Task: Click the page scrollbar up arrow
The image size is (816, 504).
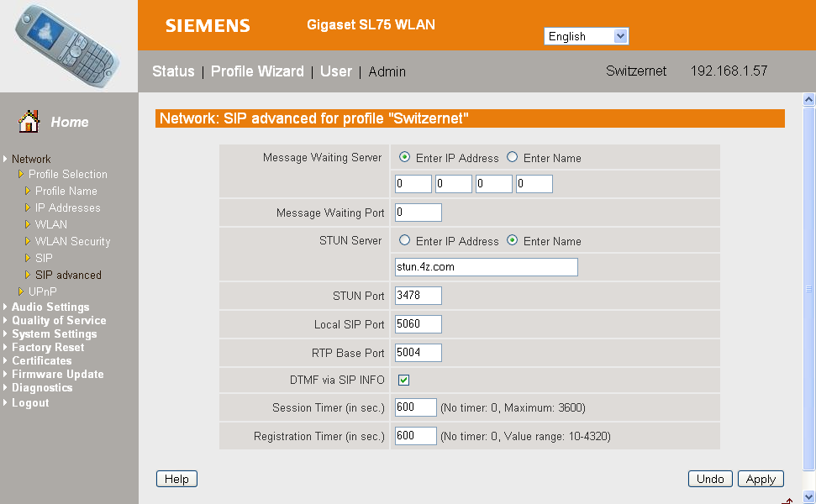Action: tap(808, 99)
